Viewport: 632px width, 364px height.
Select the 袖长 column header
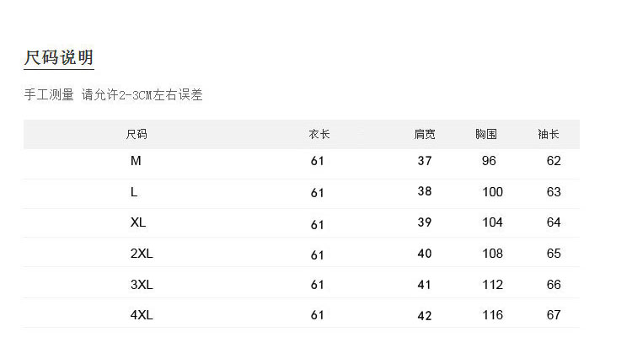click(549, 134)
